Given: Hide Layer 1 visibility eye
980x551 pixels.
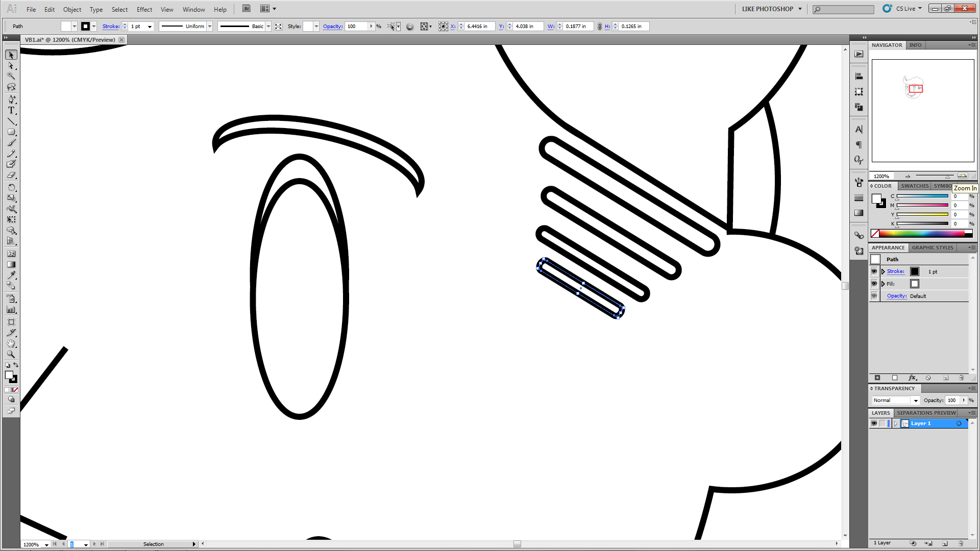Looking at the screenshot, I should tap(874, 423).
